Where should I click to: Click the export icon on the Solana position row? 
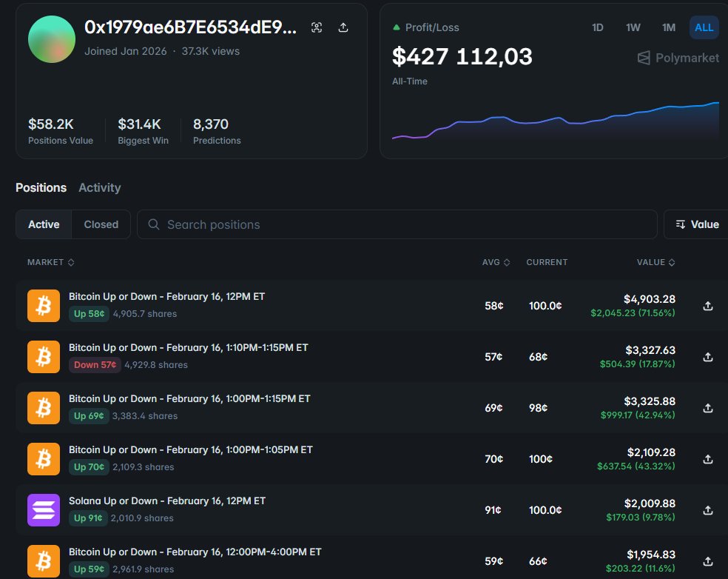click(x=707, y=510)
